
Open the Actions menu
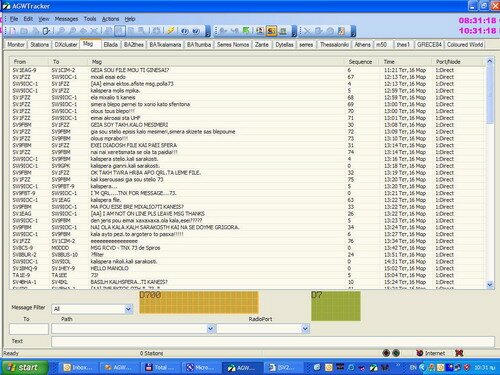tap(110, 19)
